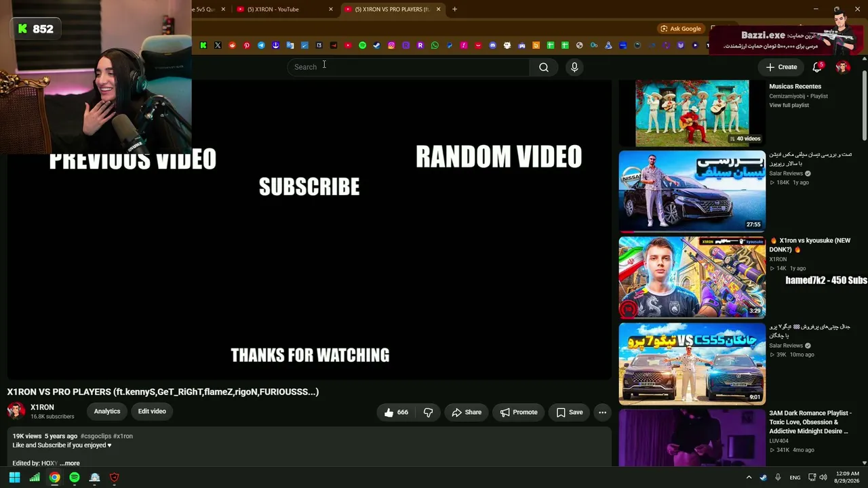Click the YouTube search magnifier button
Screen dimensions: 868x488
pos(544,67)
